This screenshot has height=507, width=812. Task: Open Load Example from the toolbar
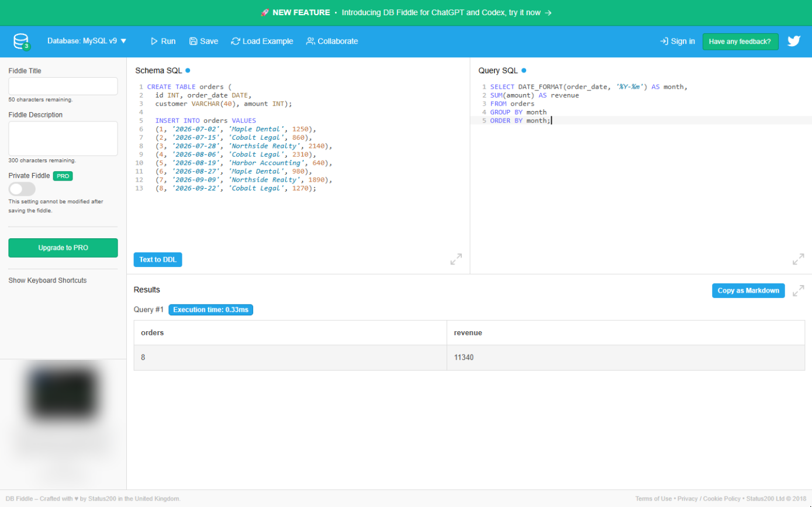(x=262, y=41)
